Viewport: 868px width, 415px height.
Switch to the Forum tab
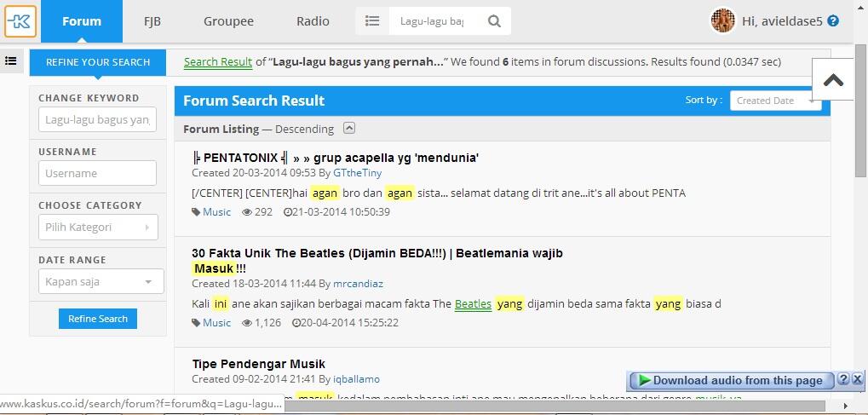(82, 21)
